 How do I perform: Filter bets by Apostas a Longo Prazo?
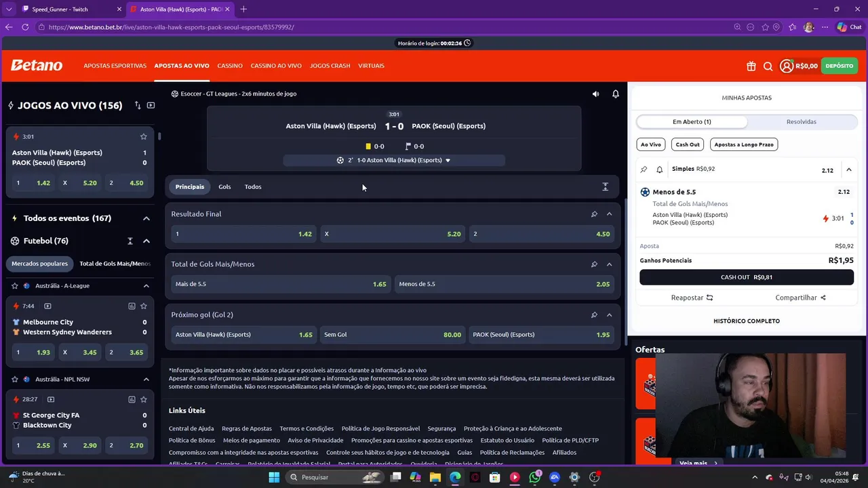pyautogui.click(x=744, y=144)
